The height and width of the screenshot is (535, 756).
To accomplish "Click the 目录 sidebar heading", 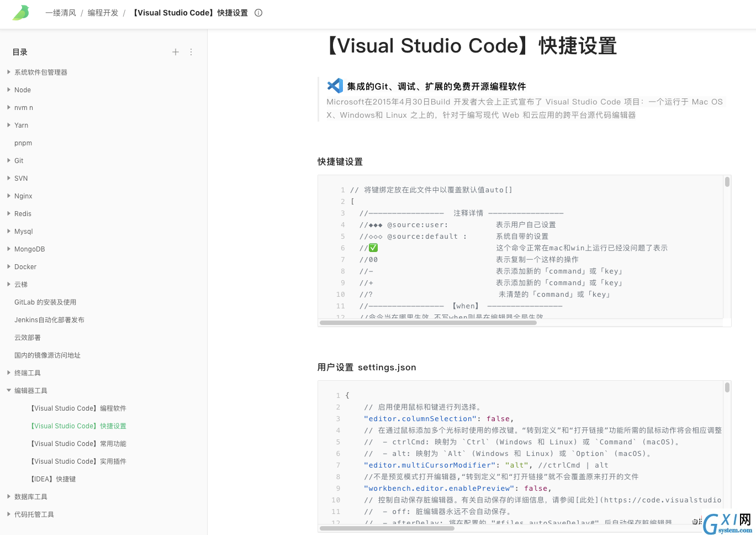I will click(20, 52).
